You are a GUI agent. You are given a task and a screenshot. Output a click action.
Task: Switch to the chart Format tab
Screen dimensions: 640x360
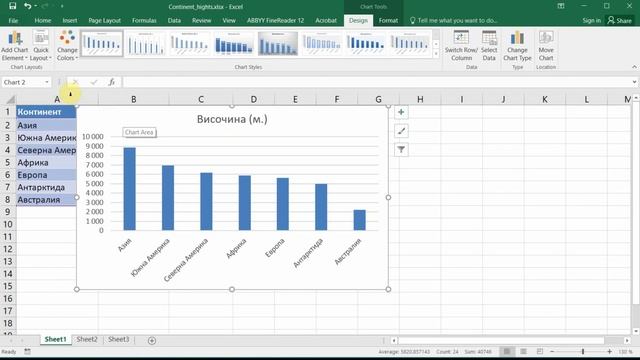pyautogui.click(x=388, y=20)
